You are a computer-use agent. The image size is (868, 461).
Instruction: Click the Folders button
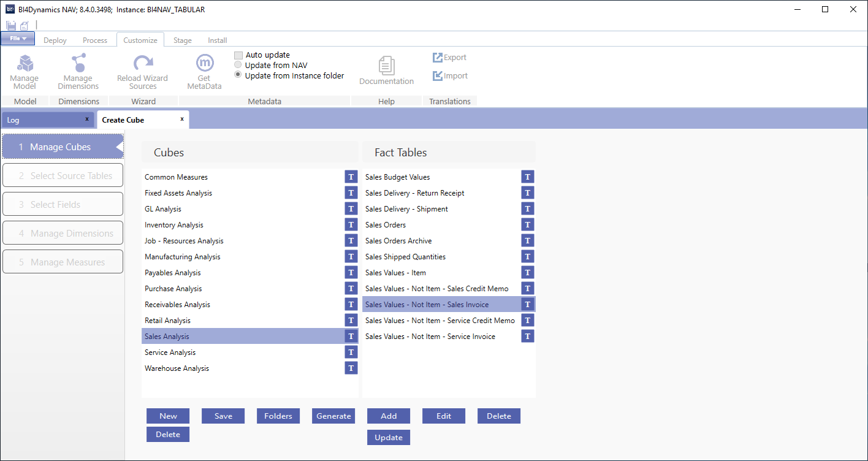click(x=278, y=416)
